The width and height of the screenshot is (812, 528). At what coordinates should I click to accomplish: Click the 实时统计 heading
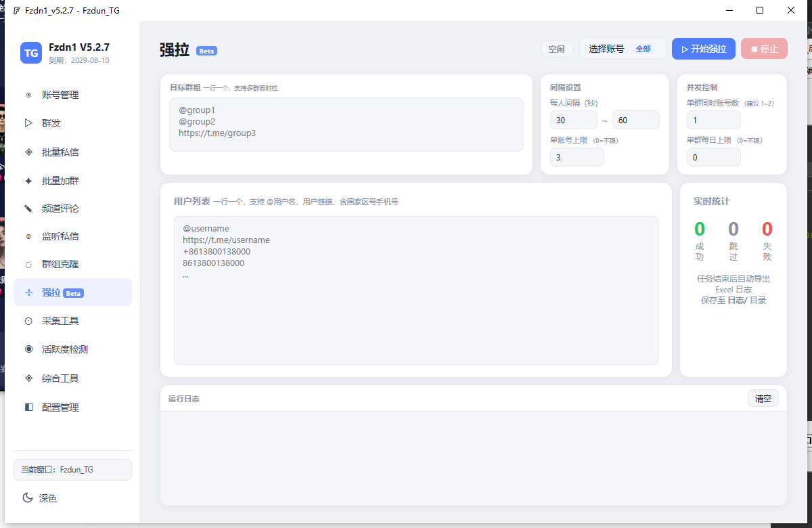point(711,201)
